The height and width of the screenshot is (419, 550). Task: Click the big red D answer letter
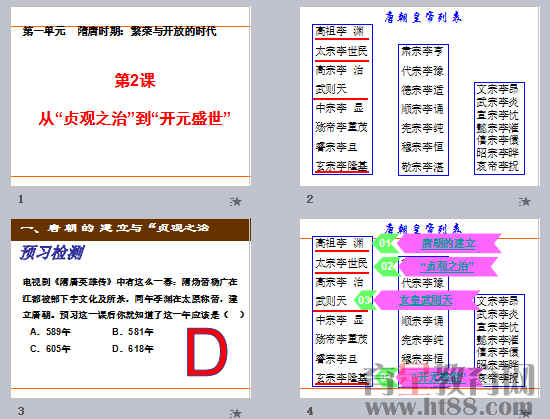click(x=207, y=352)
